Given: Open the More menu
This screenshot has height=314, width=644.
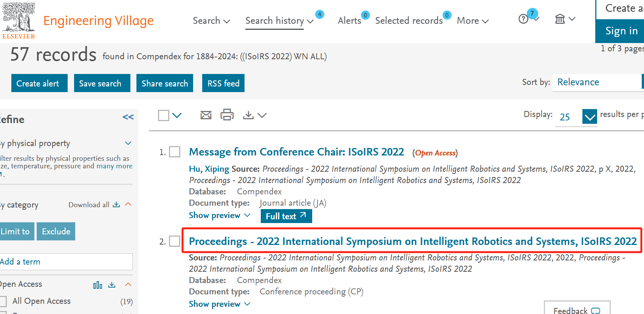Looking at the screenshot, I should click(x=472, y=21).
